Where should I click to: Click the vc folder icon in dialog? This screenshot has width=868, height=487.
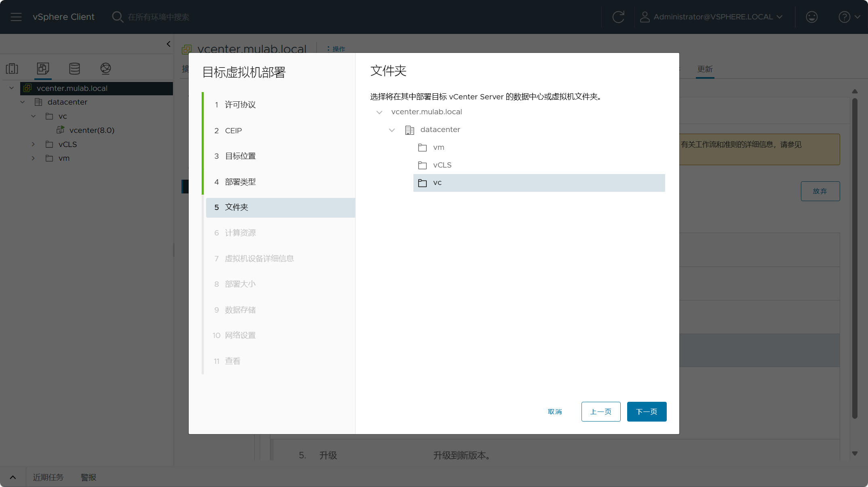coord(422,183)
